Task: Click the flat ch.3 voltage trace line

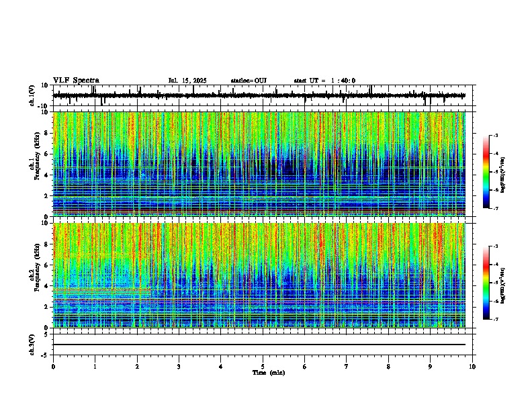Action: point(259,345)
